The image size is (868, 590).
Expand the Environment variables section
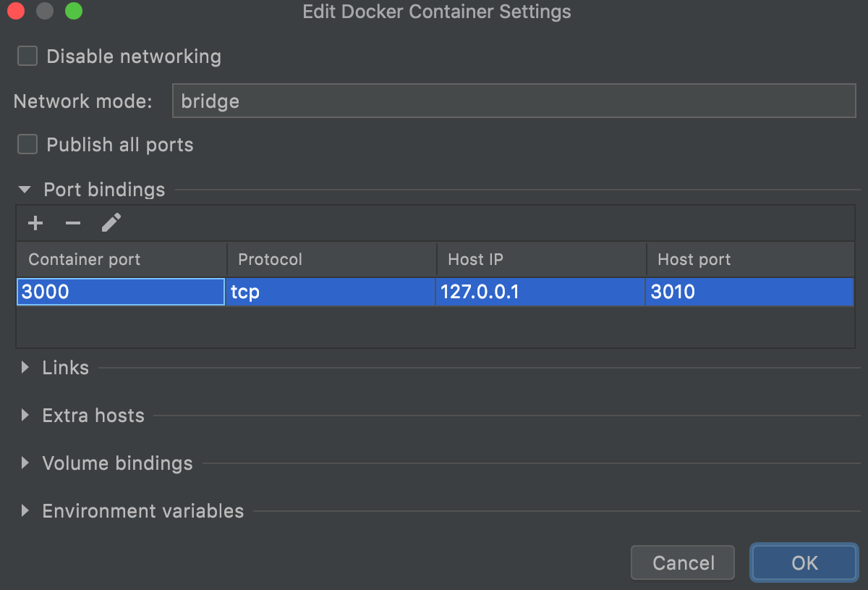pyautogui.click(x=24, y=510)
